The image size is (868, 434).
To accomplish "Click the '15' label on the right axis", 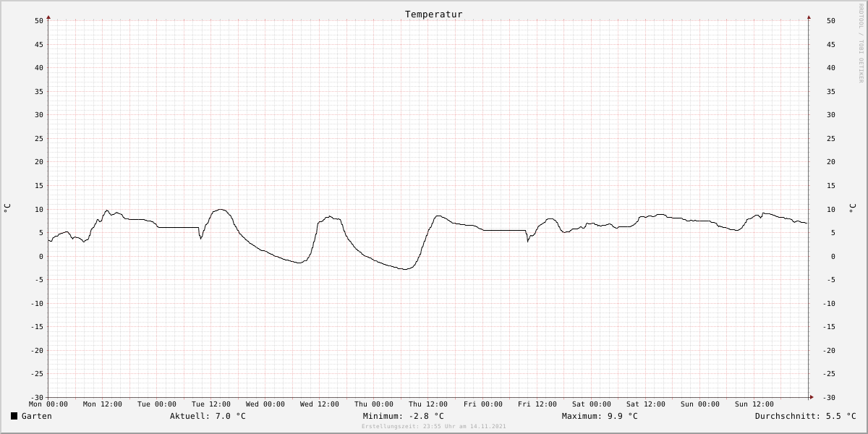I will tap(831, 186).
